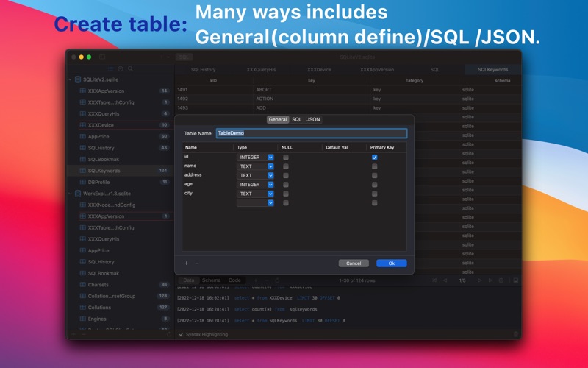Select the XXXDevice table in sidebar
Image resolution: width=588 pixels, height=368 pixels.
tap(120, 125)
